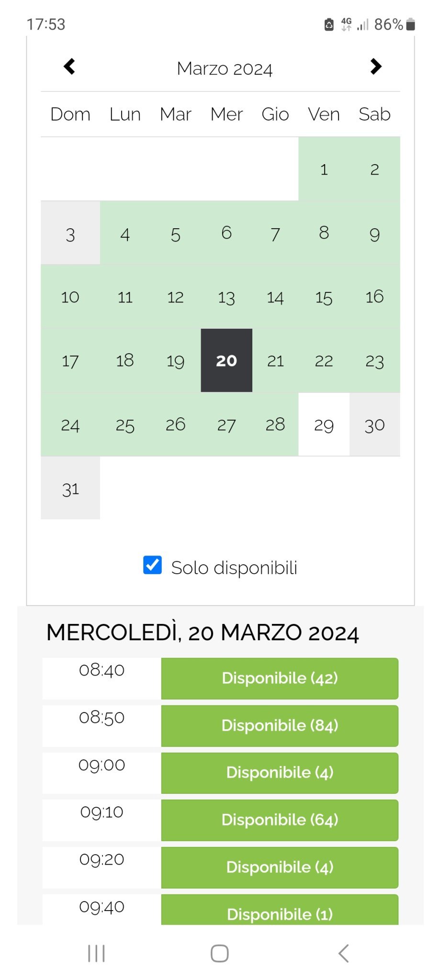The height and width of the screenshot is (980, 441).
Task: Go to previous month arrow
Action: coord(69,67)
